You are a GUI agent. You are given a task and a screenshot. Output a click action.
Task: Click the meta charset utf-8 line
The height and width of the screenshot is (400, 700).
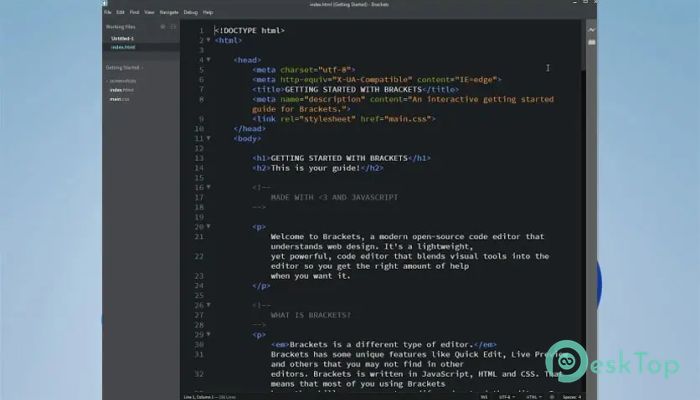point(304,70)
